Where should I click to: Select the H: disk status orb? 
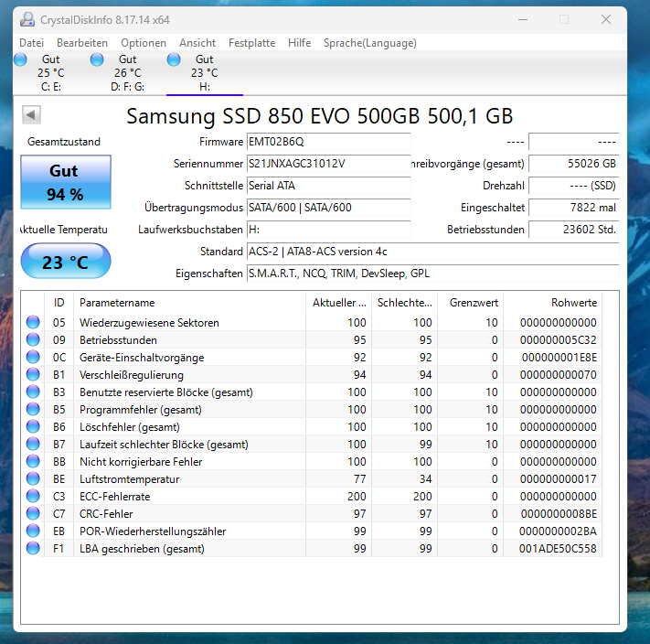click(174, 59)
